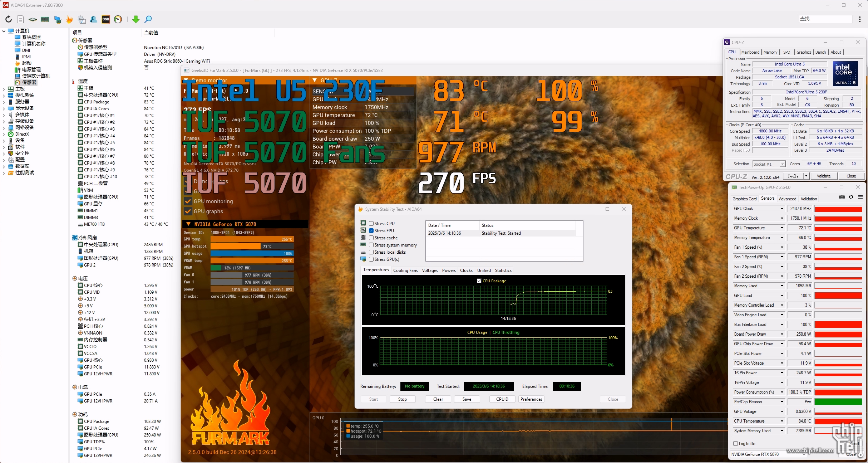Switch to CPU-Z Memory tab
The image size is (868, 463).
click(x=770, y=52)
